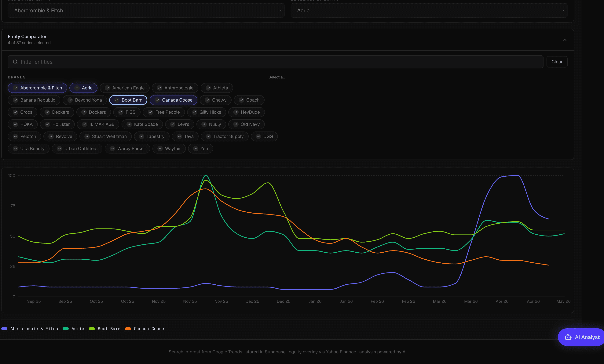Select the Wayfair brand chip
The width and height of the screenshot is (604, 364).
coord(169,148)
